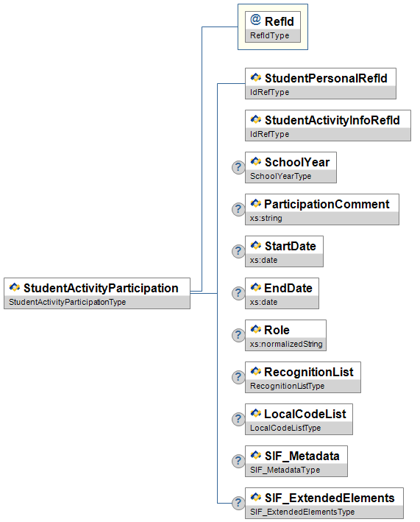Click the element icon of the StudentActivityParticipation root node
The height and width of the screenshot is (522, 420).
click(x=14, y=287)
